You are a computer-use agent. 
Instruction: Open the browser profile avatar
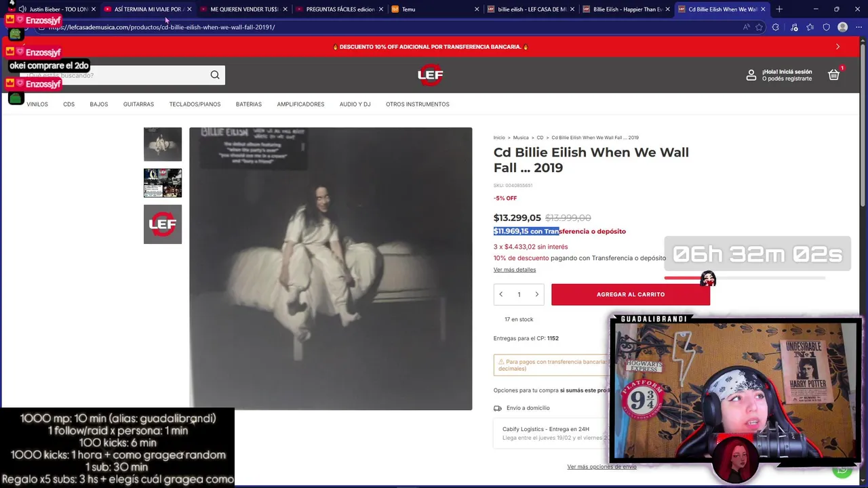tap(843, 27)
